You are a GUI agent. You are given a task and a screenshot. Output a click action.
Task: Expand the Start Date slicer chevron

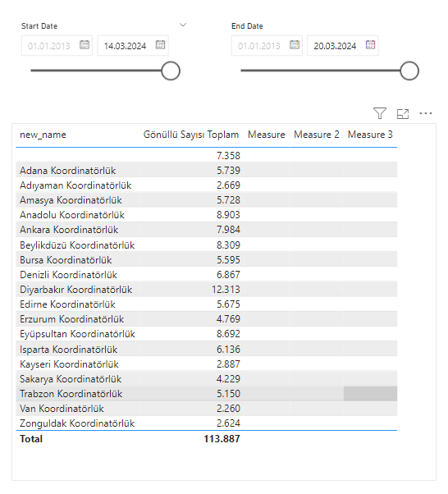point(183,25)
